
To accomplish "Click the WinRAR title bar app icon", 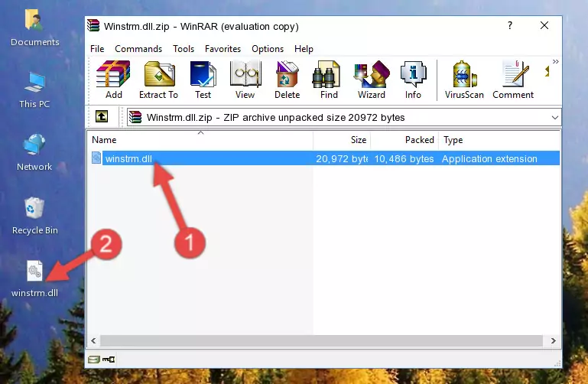I will [93, 26].
